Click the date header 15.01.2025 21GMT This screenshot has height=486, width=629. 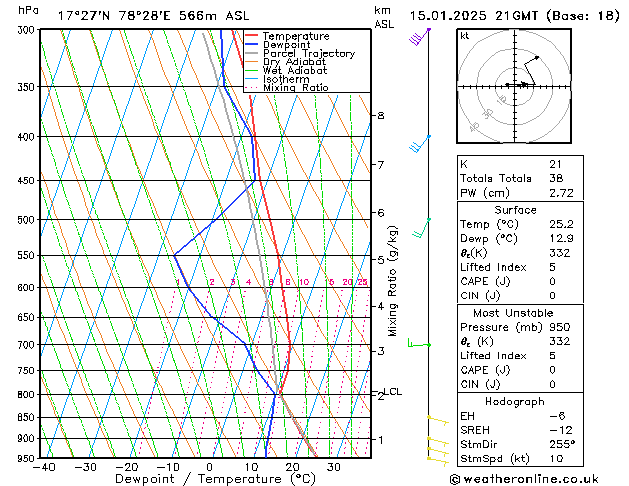coord(474,16)
